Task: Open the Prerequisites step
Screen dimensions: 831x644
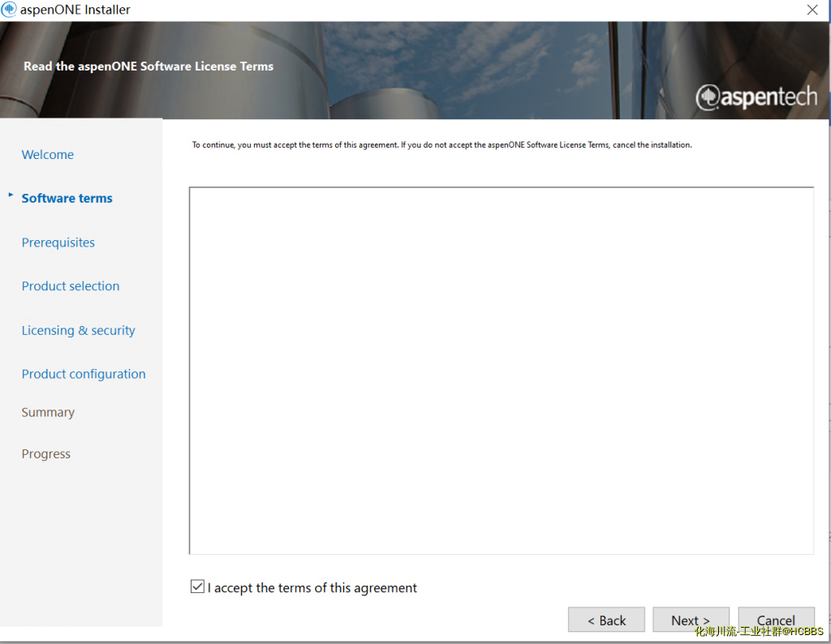Action: pos(58,243)
